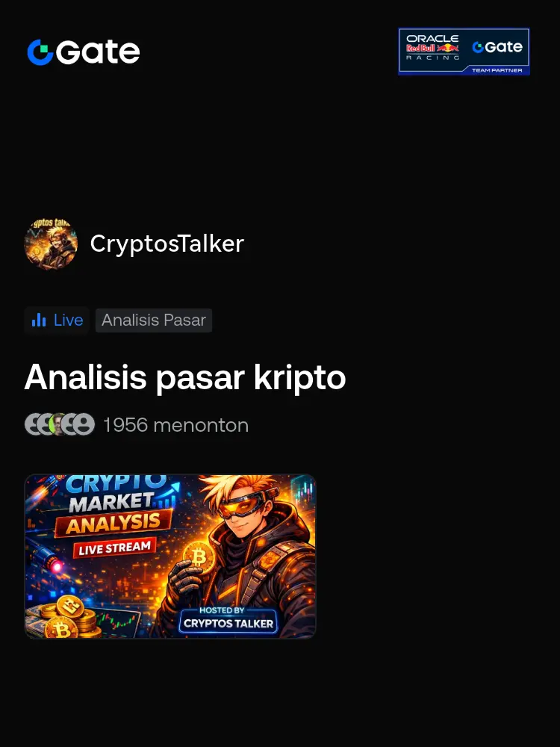Image resolution: width=560 pixels, height=747 pixels.
Task: Click the last gray viewer avatar
Action: 84,424
